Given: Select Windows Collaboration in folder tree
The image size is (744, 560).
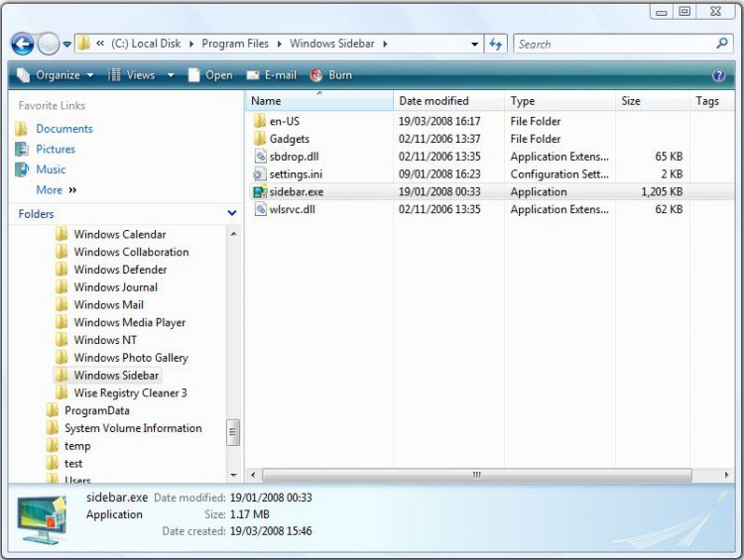Looking at the screenshot, I should coord(131,252).
